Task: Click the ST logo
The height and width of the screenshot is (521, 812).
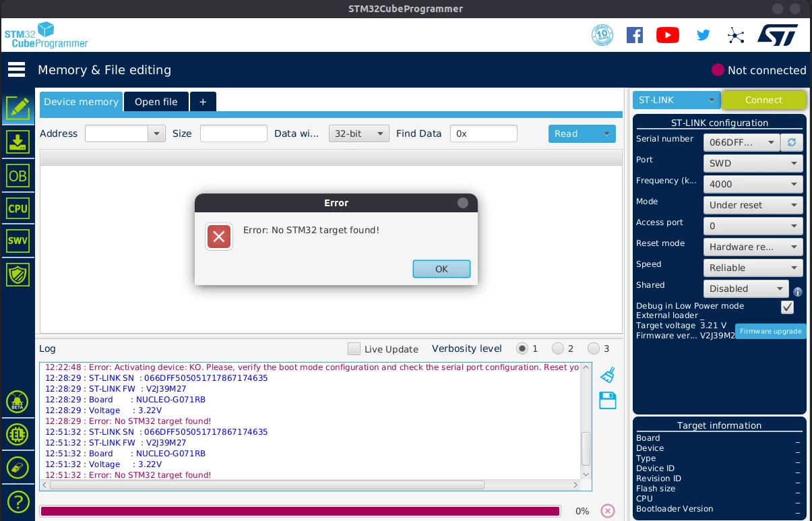Action: [x=778, y=35]
